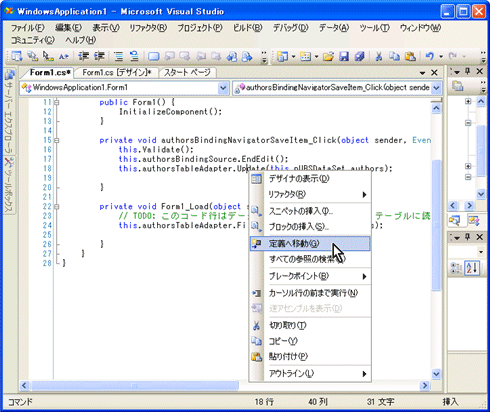Choose ブロックの挿入(S) from context menu
This screenshot has width=490, height=412.
coord(310,227)
